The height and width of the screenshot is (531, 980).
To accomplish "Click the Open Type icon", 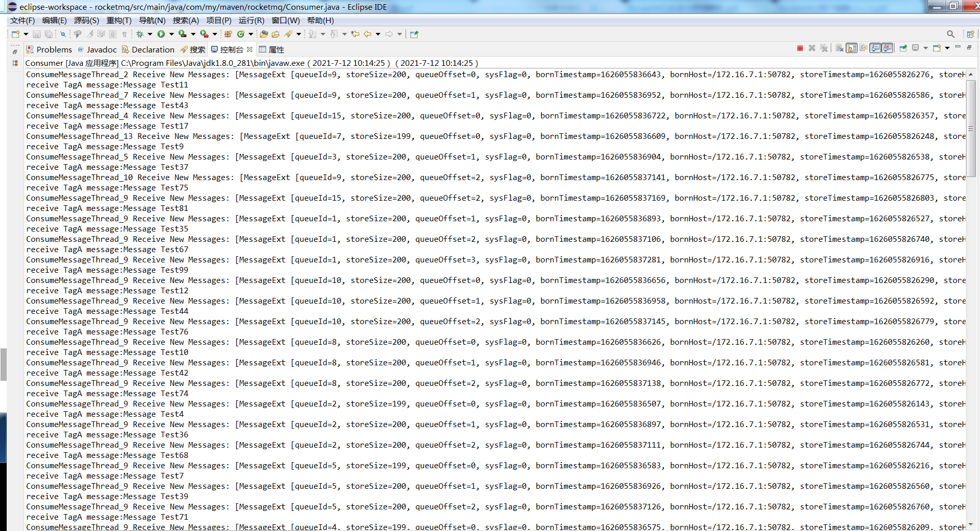I will 264,34.
